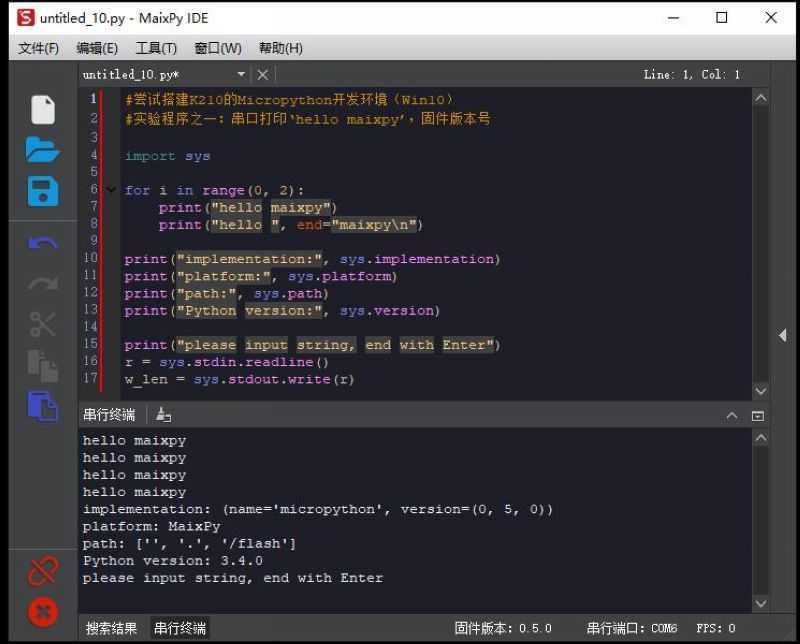Open the 编辑(E) menu

97,48
